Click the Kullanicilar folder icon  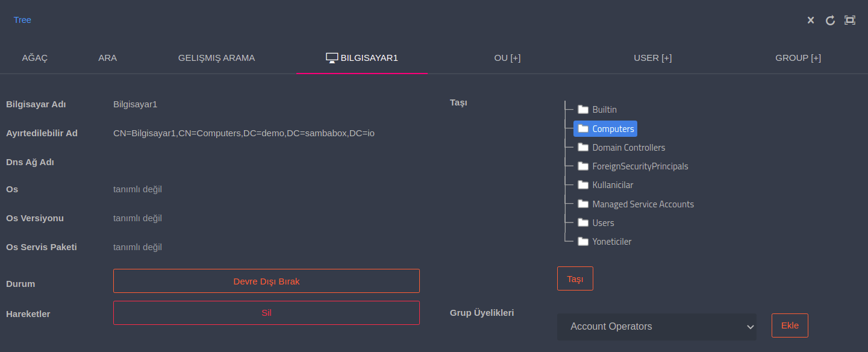point(582,185)
